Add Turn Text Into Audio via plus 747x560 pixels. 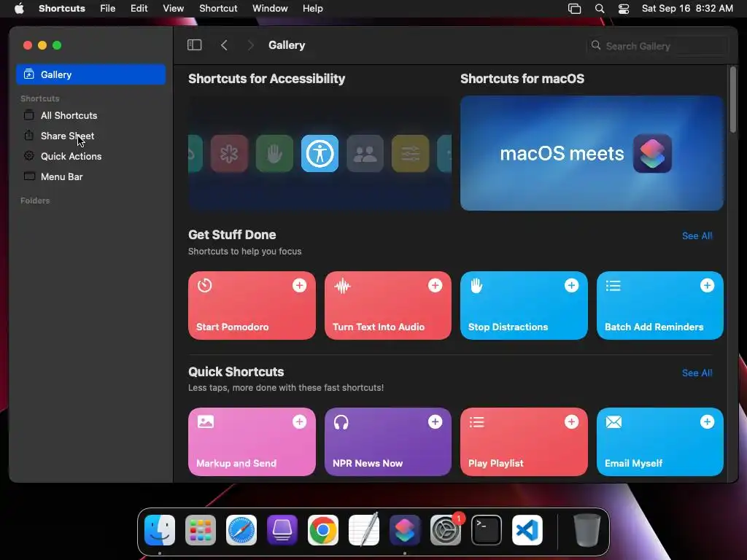(435, 285)
